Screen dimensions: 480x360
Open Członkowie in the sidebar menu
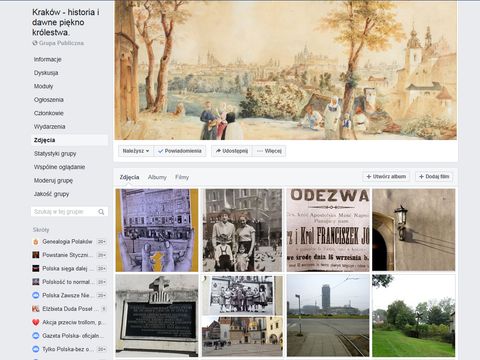coord(49,113)
